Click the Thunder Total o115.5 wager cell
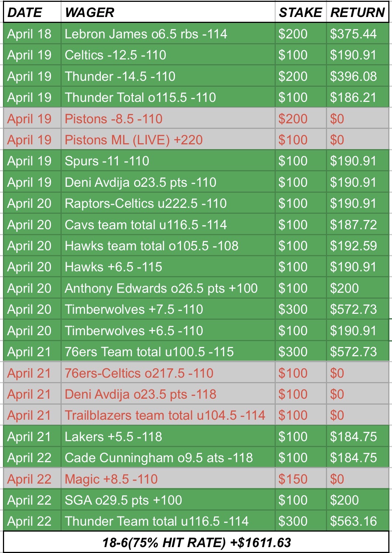This screenshot has width=392, height=553. pos(140,97)
